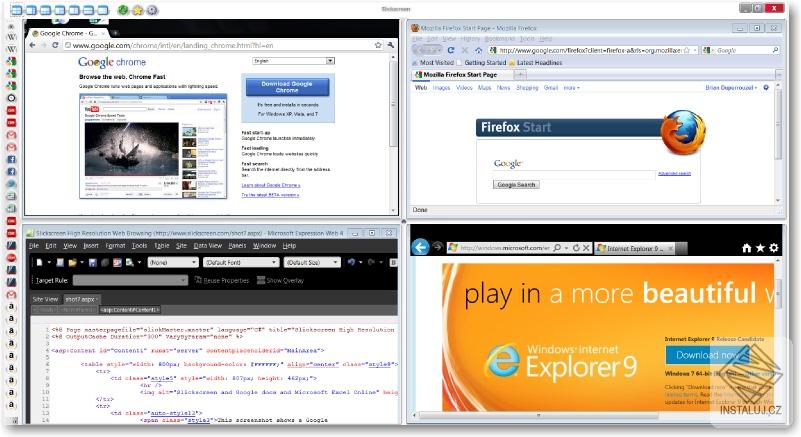Click the Download now button in IE9 page

pyautogui.click(x=708, y=355)
